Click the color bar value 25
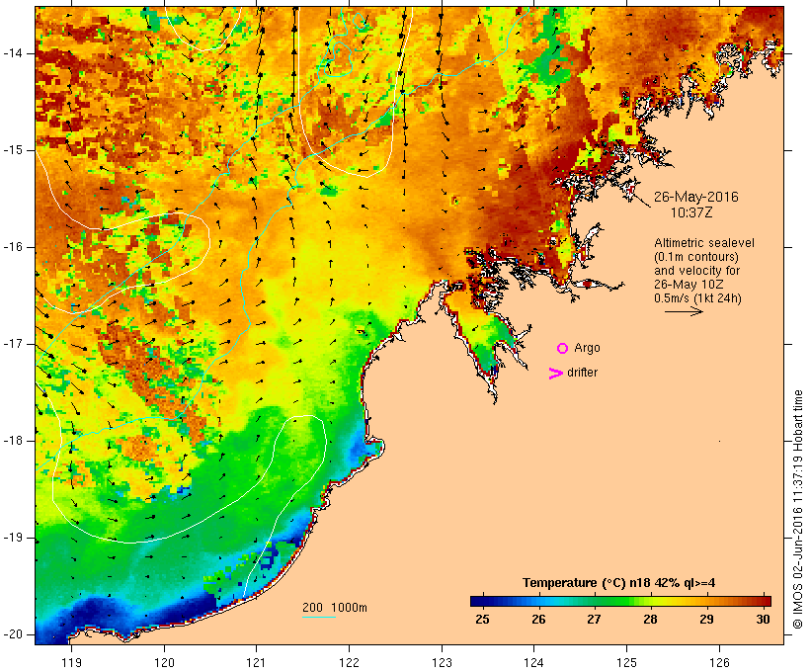The image size is (810, 672). [x=482, y=620]
